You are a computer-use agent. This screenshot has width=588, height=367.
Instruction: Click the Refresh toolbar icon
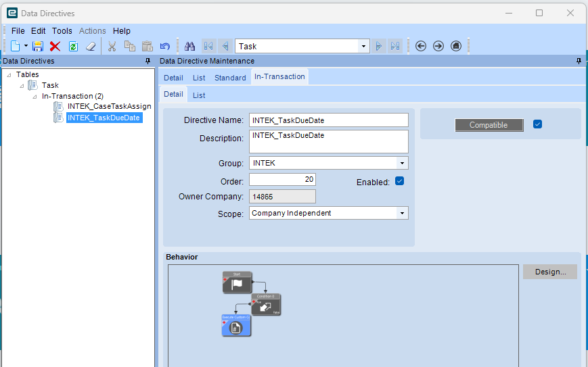tap(73, 46)
